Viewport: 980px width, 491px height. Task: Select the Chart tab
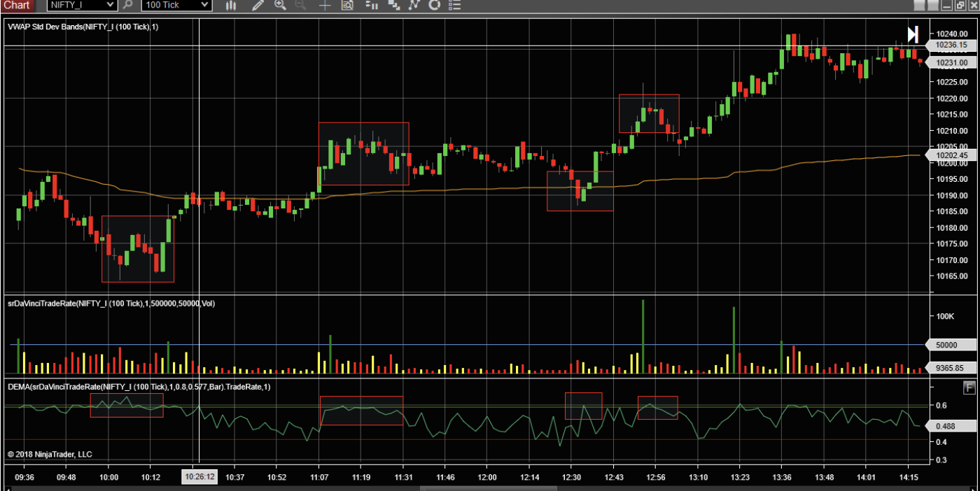point(17,5)
